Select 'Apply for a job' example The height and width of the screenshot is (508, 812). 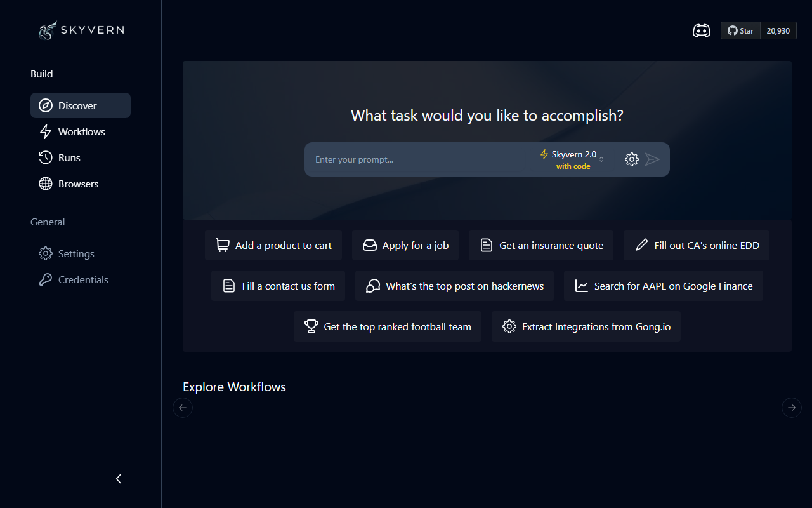click(x=405, y=245)
